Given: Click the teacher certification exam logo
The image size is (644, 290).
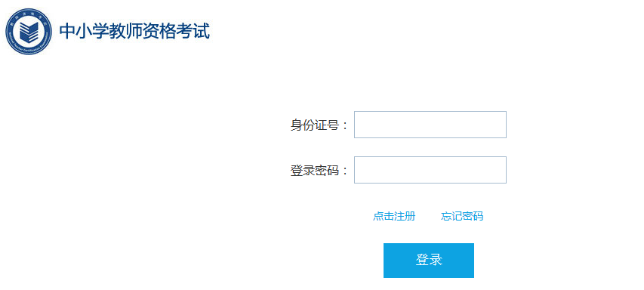Looking at the screenshot, I should point(29,32).
